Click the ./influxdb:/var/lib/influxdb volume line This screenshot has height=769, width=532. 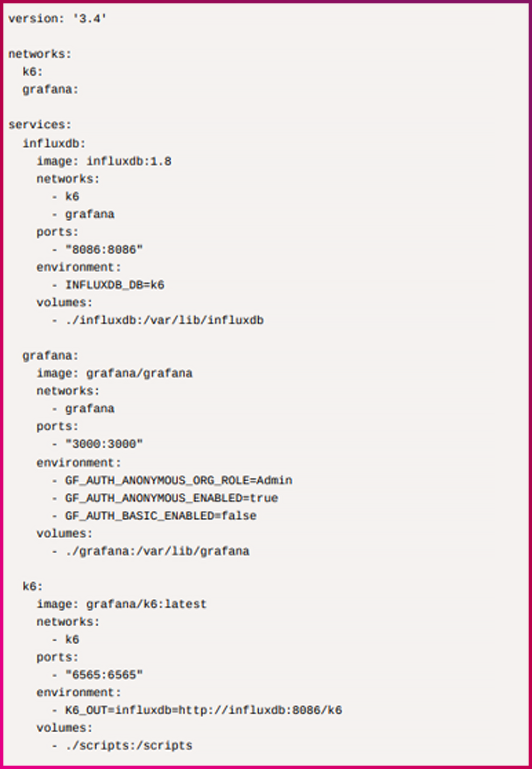coord(164,320)
